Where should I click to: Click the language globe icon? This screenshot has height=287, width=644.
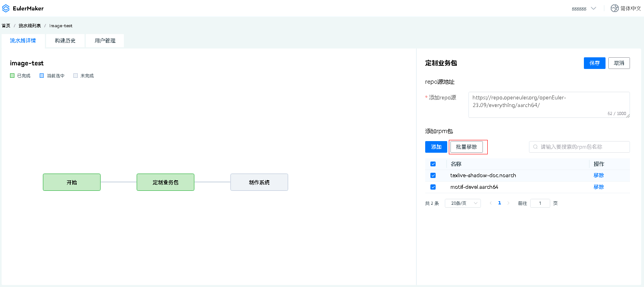[x=614, y=8]
